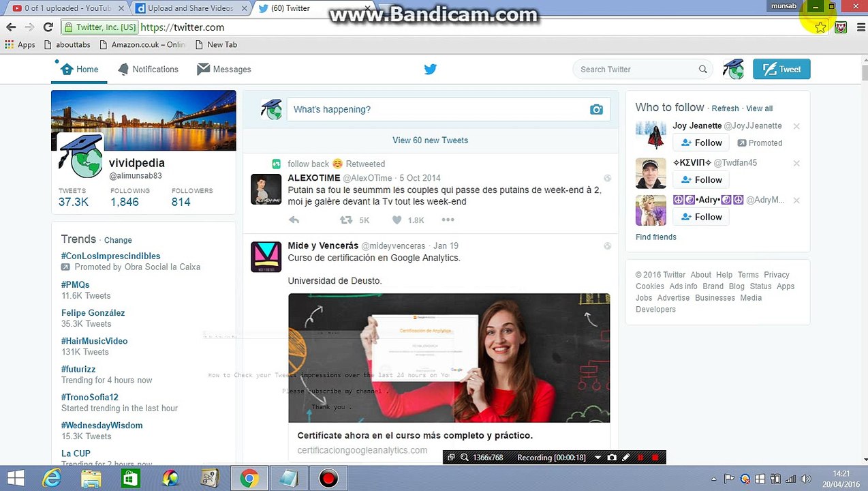Open Amazon.co.uk bookmark
This screenshot has width=868, height=491.
point(142,45)
